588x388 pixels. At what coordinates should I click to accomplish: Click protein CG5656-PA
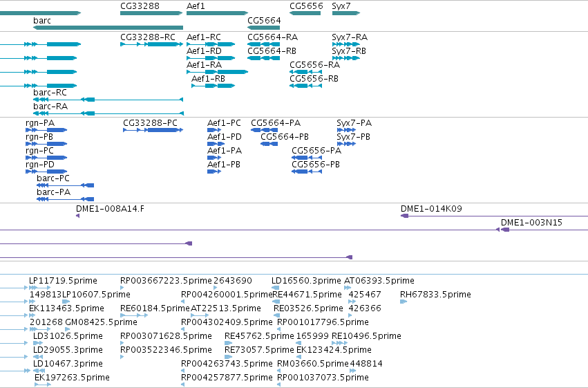point(316,151)
